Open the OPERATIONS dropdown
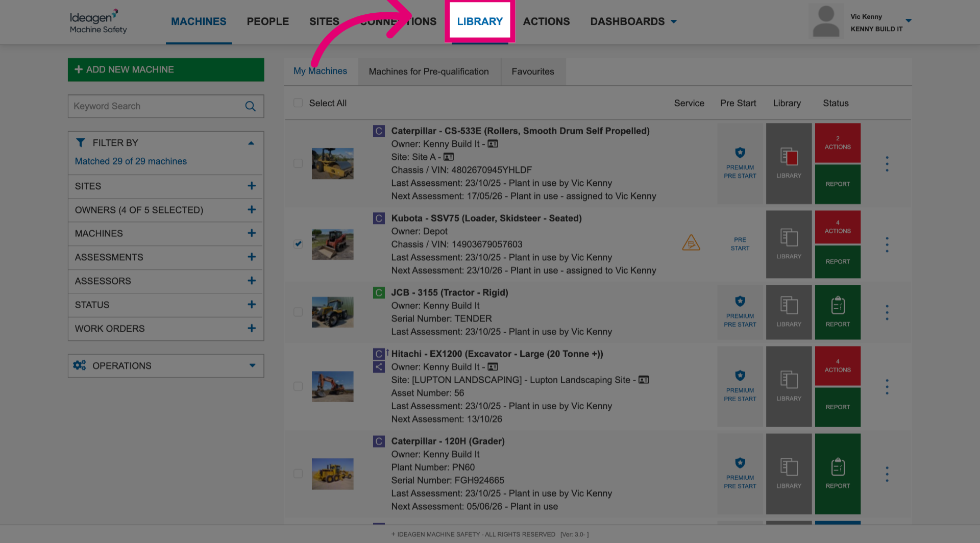Viewport: 980px width, 543px height. point(166,366)
